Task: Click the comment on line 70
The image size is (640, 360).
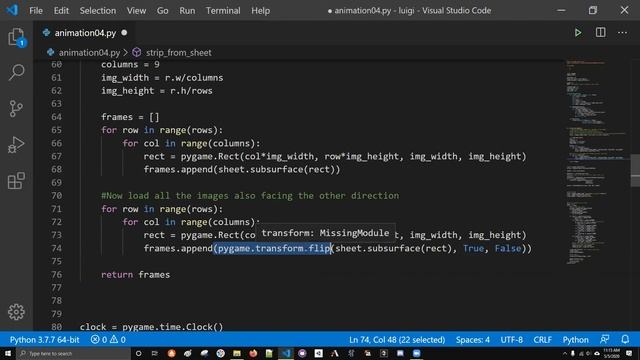Action: click(250, 196)
